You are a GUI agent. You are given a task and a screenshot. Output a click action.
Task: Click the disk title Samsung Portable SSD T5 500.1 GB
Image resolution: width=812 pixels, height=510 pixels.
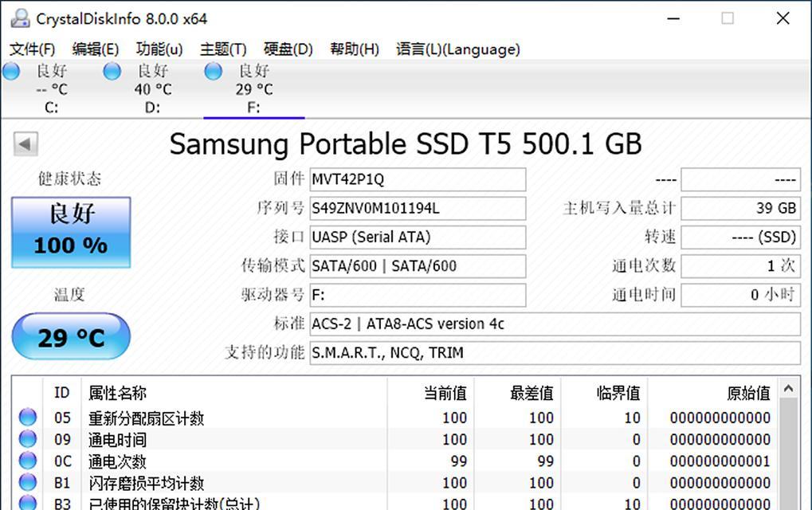(406, 143)
